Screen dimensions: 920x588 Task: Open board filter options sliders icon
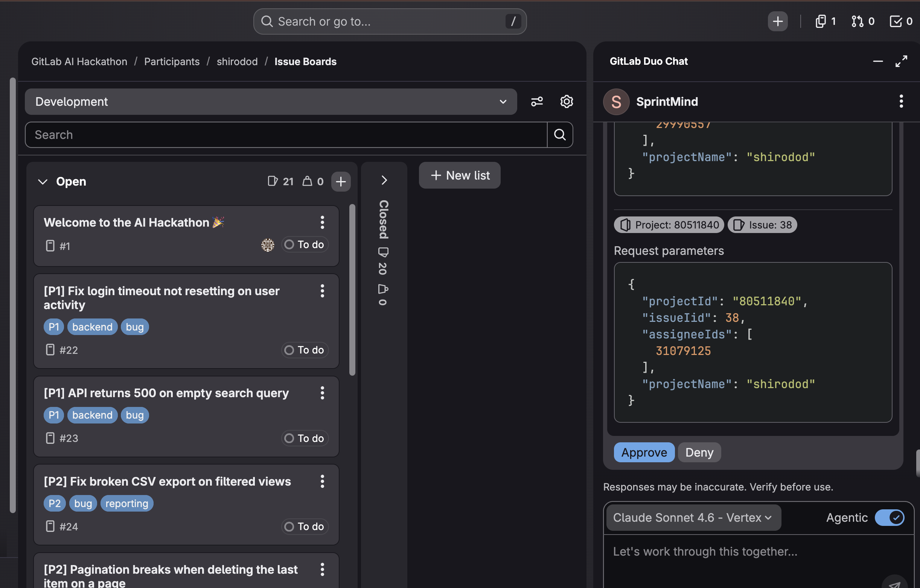536,102
